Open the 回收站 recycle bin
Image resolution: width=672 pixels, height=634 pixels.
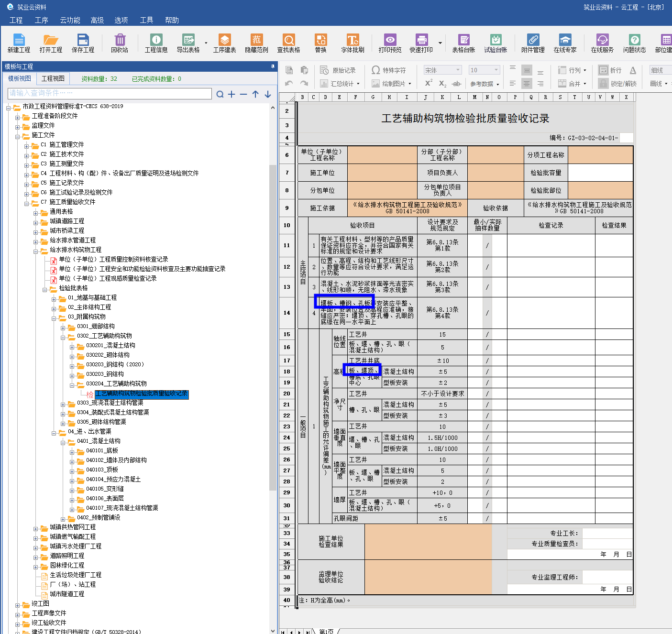click(x=120, y=43)
